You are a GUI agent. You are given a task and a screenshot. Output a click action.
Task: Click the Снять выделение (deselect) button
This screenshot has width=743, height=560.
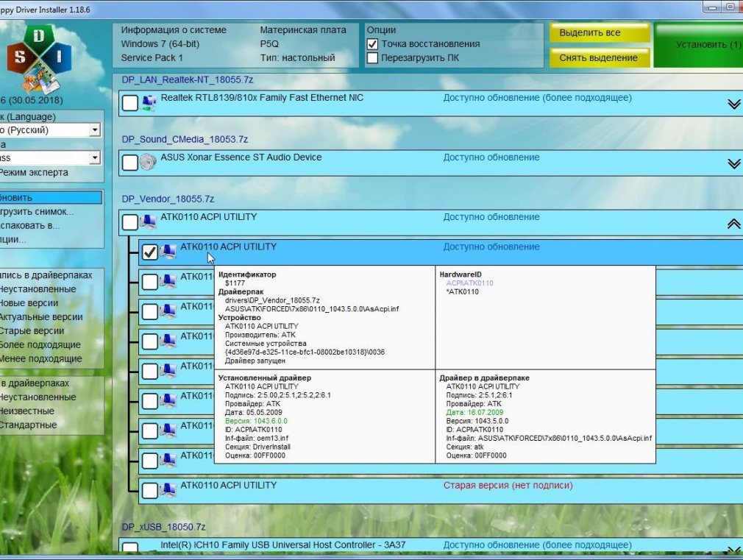tap(600, 58)
